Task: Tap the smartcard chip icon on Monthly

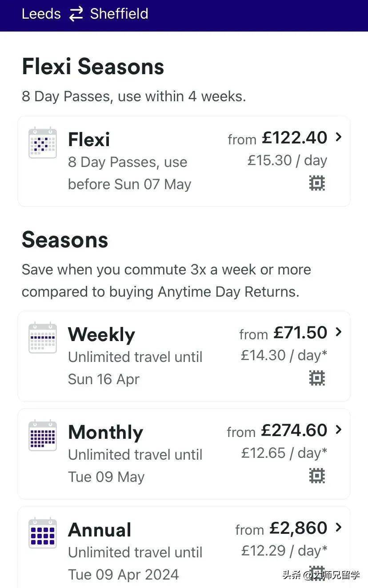Action: [x=317, y=476]
